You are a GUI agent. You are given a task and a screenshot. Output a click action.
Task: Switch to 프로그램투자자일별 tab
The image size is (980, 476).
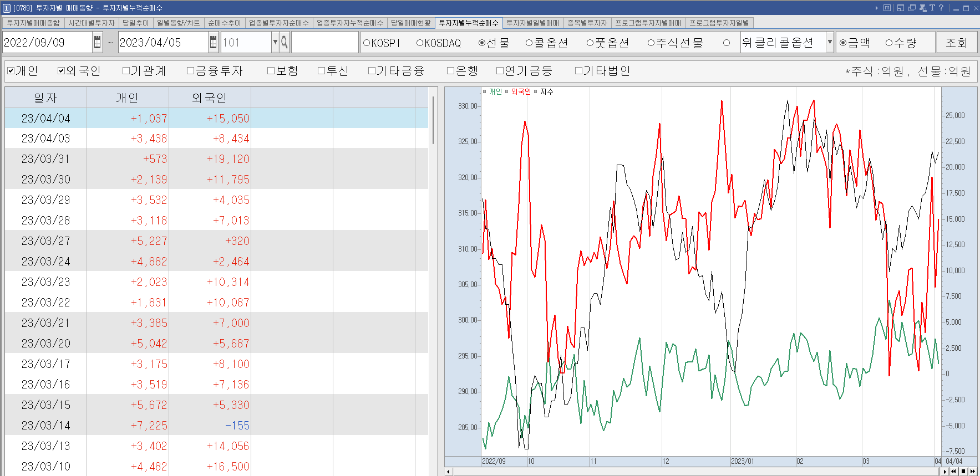[719, 23]
